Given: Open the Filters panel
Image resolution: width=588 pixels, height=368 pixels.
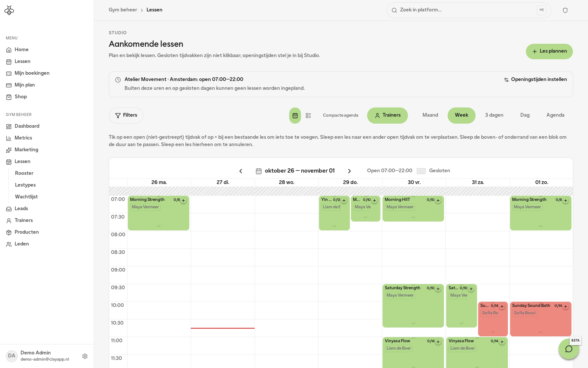Looking at the screenshot, I should tap(126, 115).
